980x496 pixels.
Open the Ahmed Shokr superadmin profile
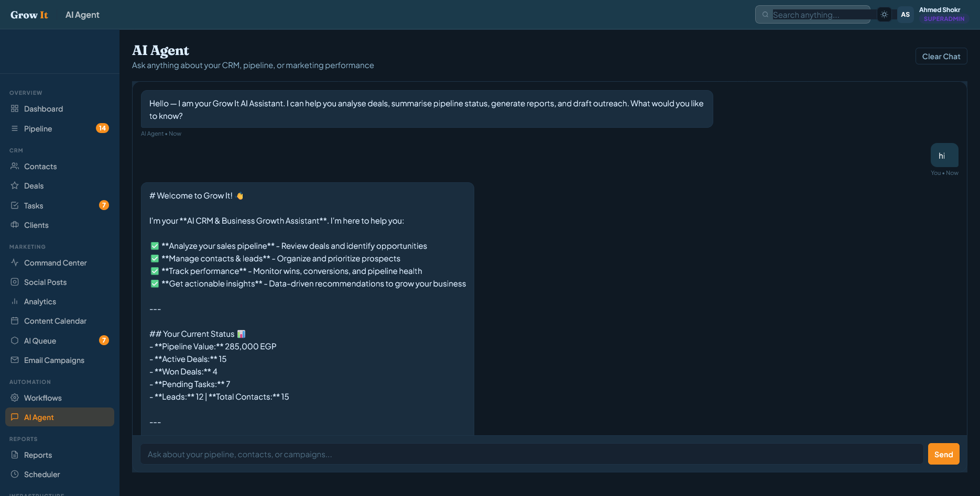tap(940, 14)
